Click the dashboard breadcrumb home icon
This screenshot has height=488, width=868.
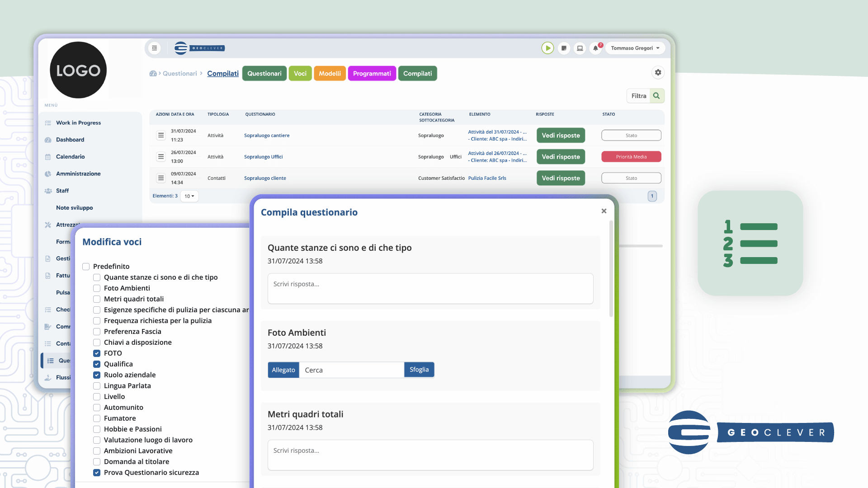153,73
